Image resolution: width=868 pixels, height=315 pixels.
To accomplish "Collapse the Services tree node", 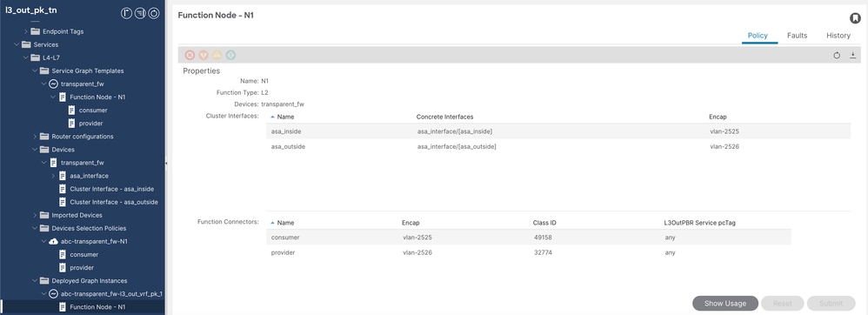I will [x=16, y=44].
